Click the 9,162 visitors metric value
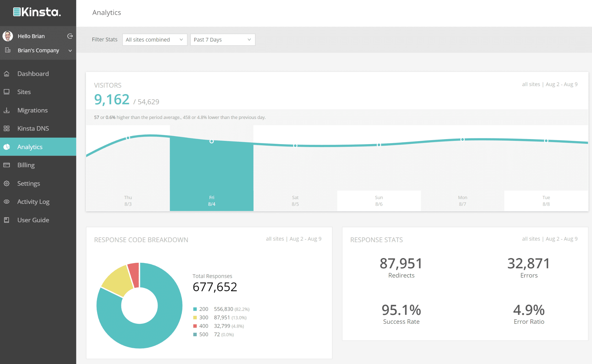 pyautogui.click(x=111, y=100)
